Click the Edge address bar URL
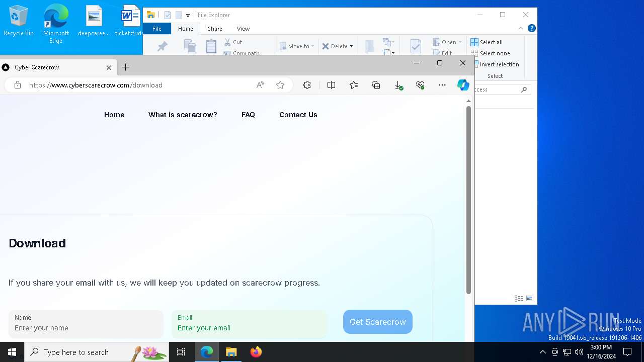Image resolution: width=644 pixels, height=362 pixels. point(96,85)
